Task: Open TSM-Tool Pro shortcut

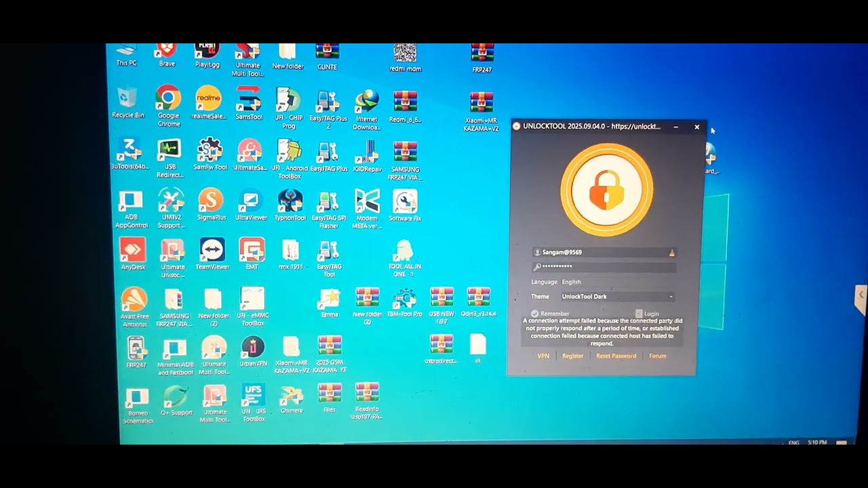Action: coord(405,302)
